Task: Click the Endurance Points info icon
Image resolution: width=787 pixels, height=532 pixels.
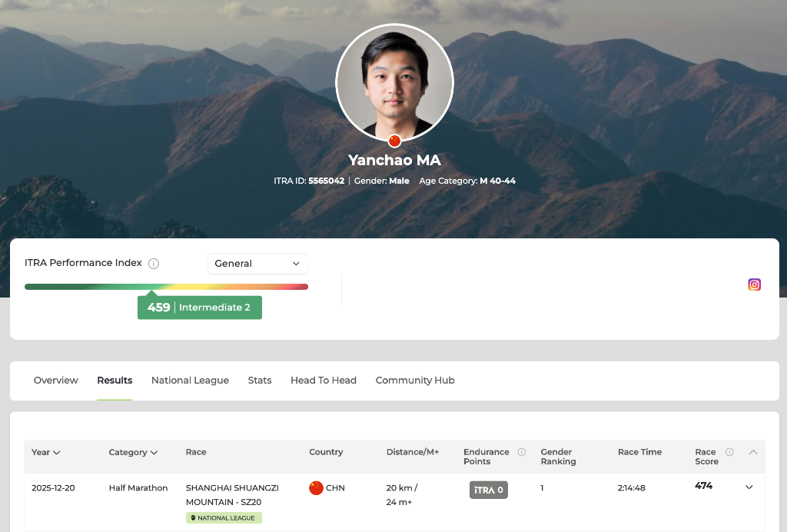Action: [x=522, y=452]
